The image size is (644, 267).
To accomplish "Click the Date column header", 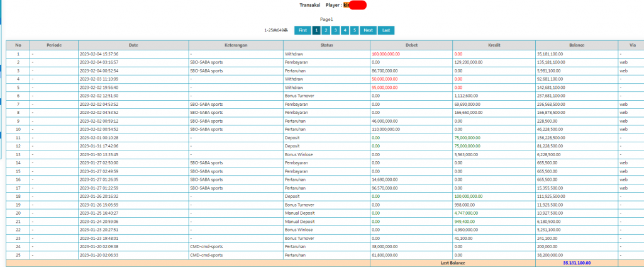I will (133, 45).
